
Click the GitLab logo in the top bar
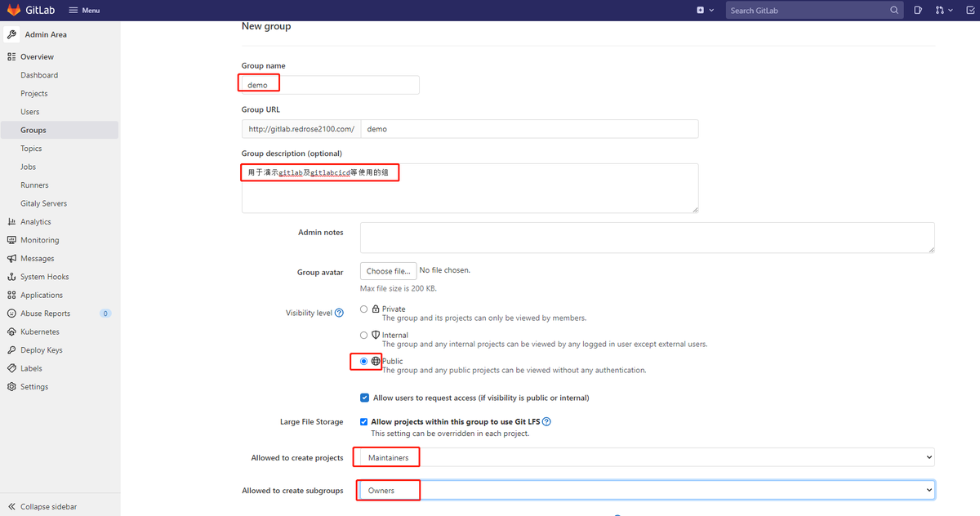[33, 10]
